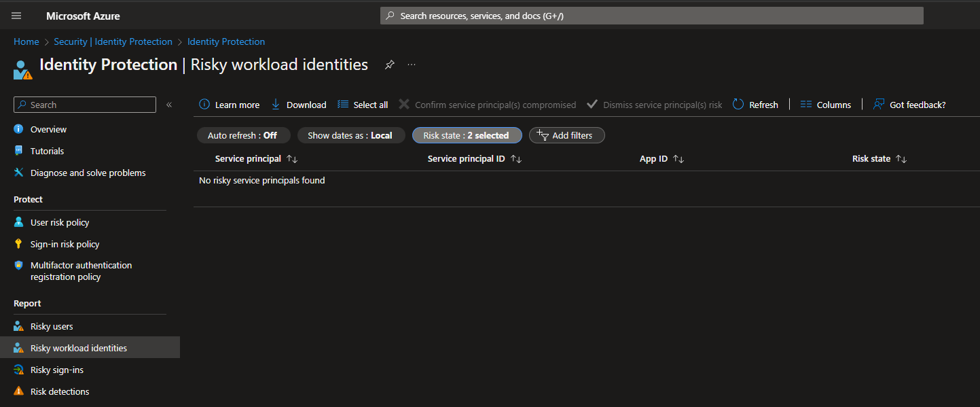Click the Add filters funnel icon
Image resolution: width=980 pixels, height=407 pixels.
click(543, 135)
